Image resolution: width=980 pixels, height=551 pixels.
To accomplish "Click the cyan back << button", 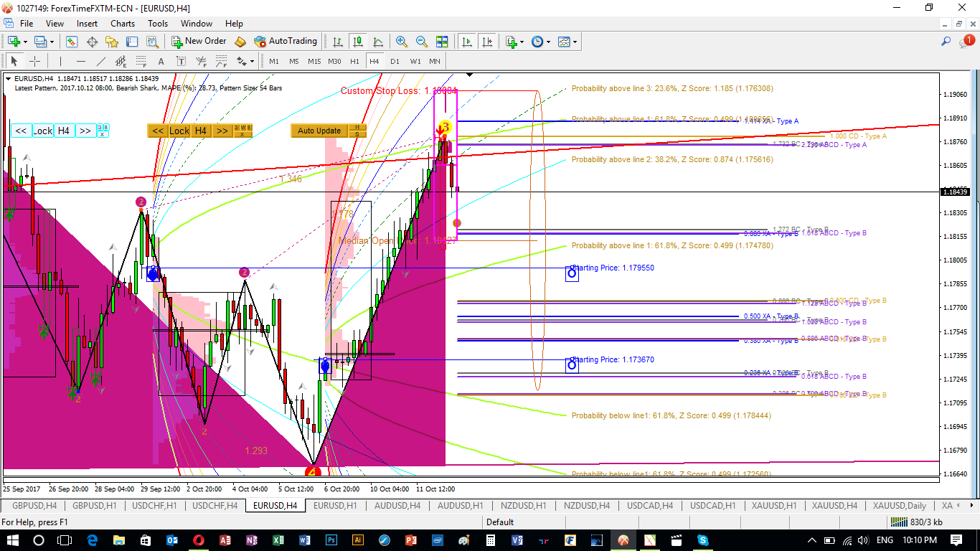I will point(21,131).
